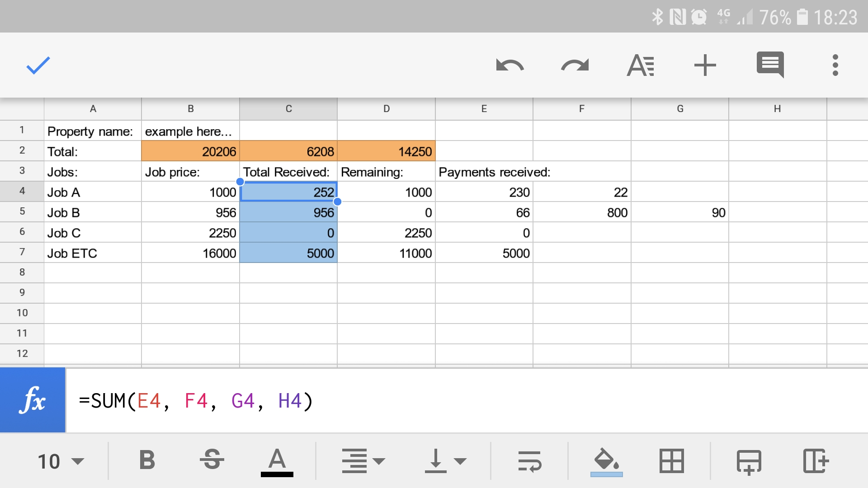
Task: Select column H header
Action: point(778,109)
